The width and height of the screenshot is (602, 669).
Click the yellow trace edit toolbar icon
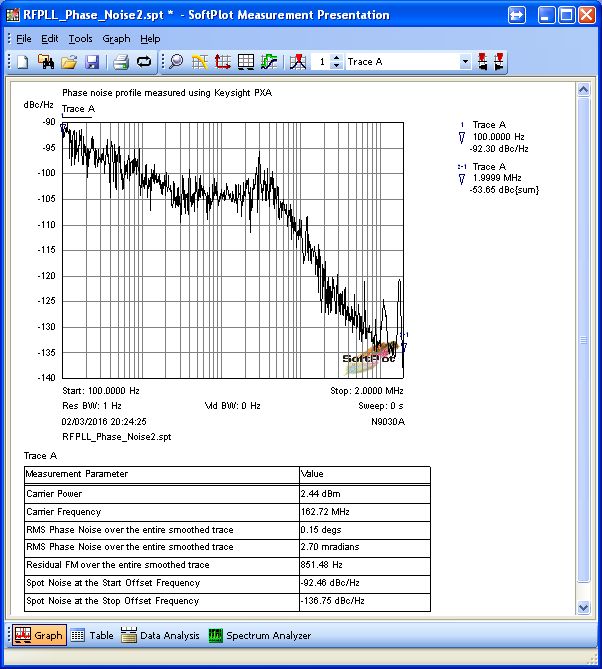[199, 62]
